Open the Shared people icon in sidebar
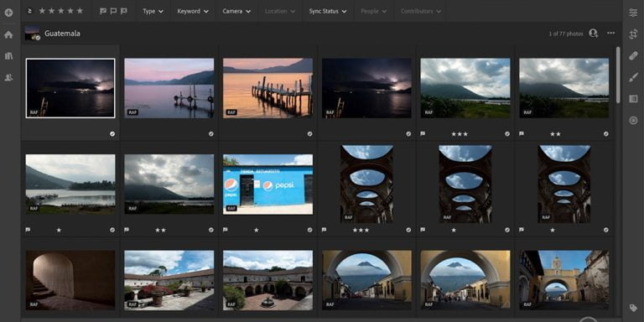644x322 pixels. (x=8, y=77)
